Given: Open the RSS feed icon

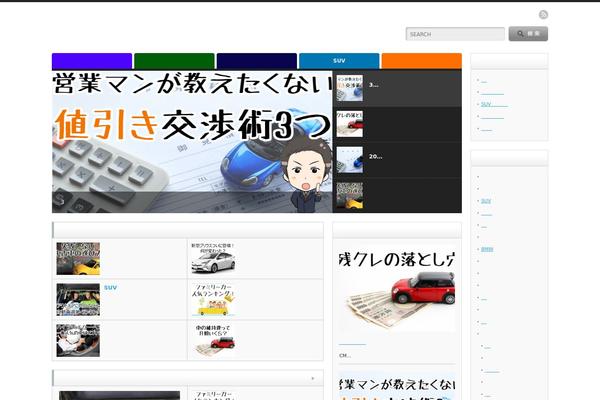Looking at the screenshot, I should 543,15.
